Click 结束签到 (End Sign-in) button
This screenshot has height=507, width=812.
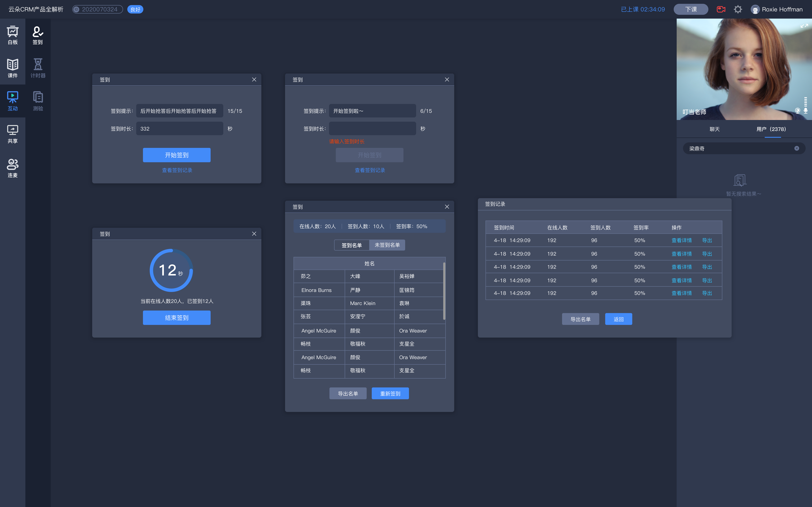[177, 317]
